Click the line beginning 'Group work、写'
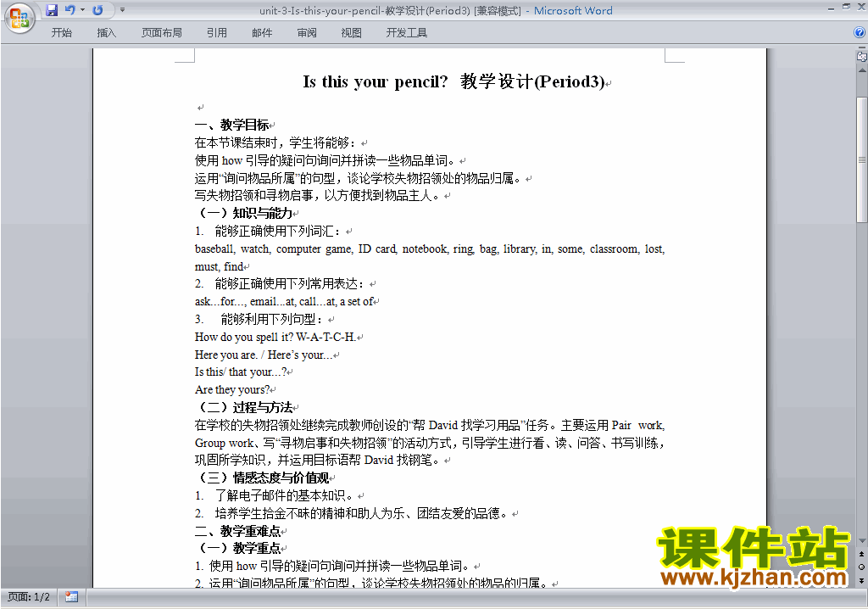The height and width of the screenshot is (609, 868). point(430,443)
